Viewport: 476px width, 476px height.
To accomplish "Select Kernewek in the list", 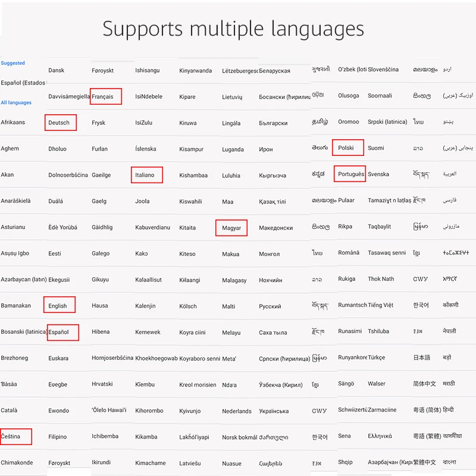I will pos(148,332).
